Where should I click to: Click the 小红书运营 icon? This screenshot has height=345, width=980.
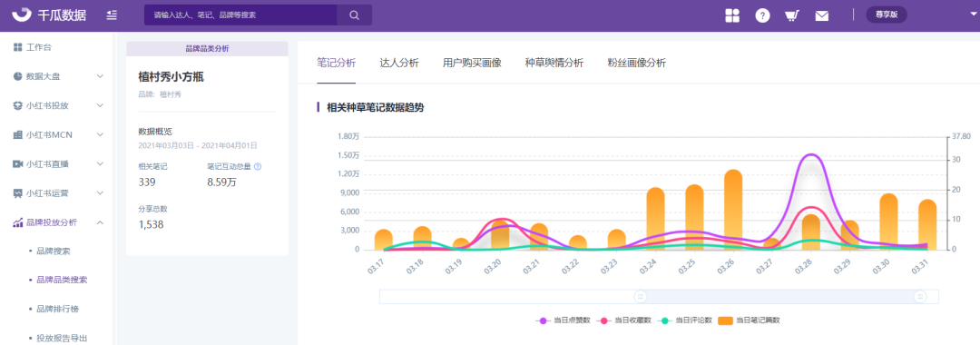pyautogui.click(x=17, y=193)
